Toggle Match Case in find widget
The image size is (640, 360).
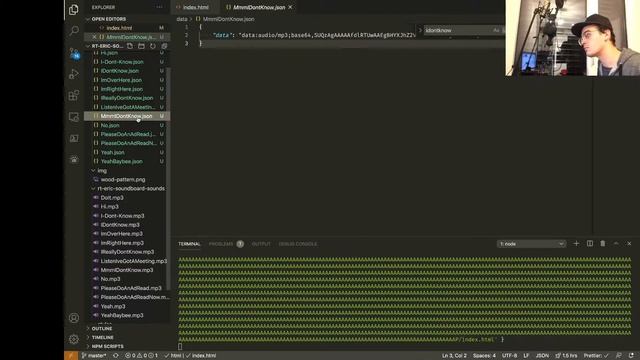coord(496,30)
